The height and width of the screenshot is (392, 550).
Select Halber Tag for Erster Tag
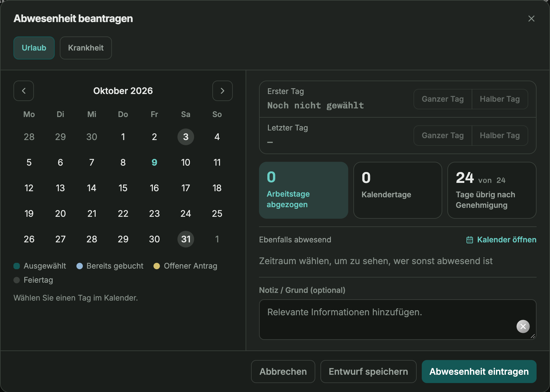(500, 99)
